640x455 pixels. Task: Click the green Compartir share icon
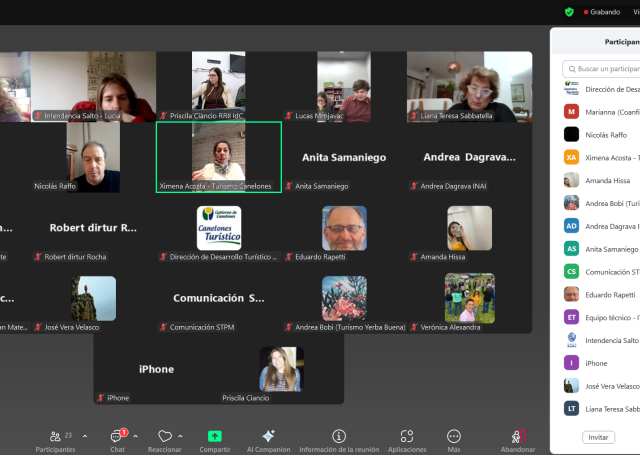pyautogui.click(x=214, y=436)
